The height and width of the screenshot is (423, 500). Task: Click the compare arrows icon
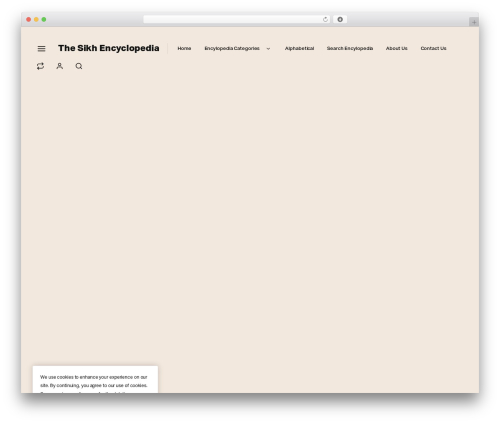point(40,66)
